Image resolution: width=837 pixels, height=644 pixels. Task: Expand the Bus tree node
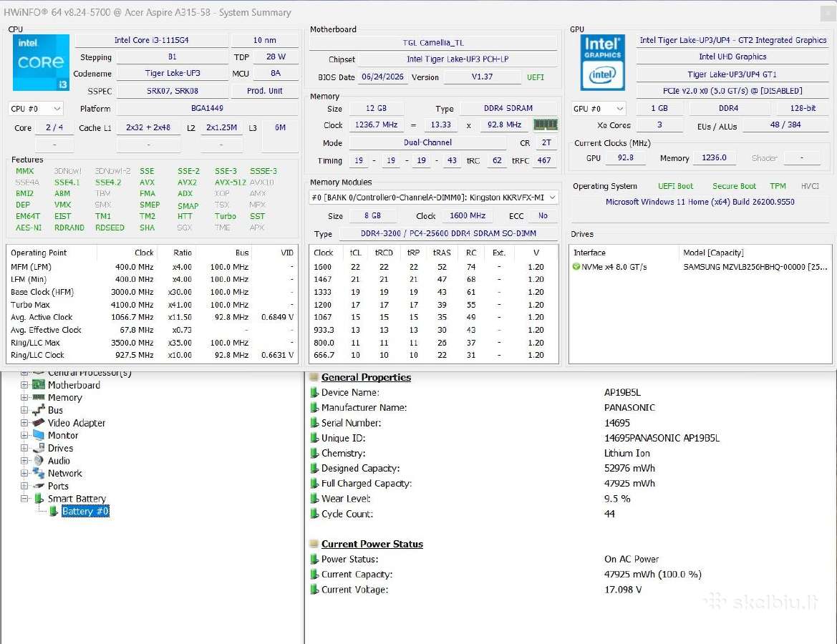point(24,410)
